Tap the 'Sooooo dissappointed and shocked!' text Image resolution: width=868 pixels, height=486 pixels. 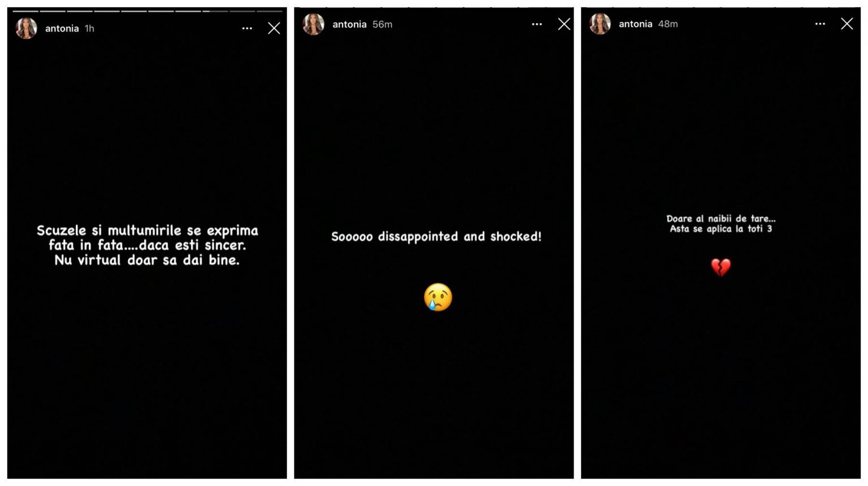(436, 237)
